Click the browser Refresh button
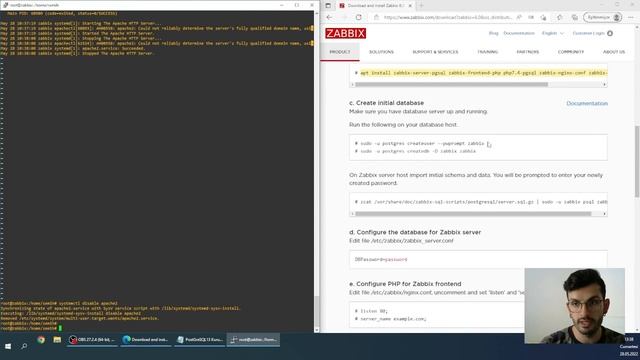640x360 pixels. click(358, 17)
